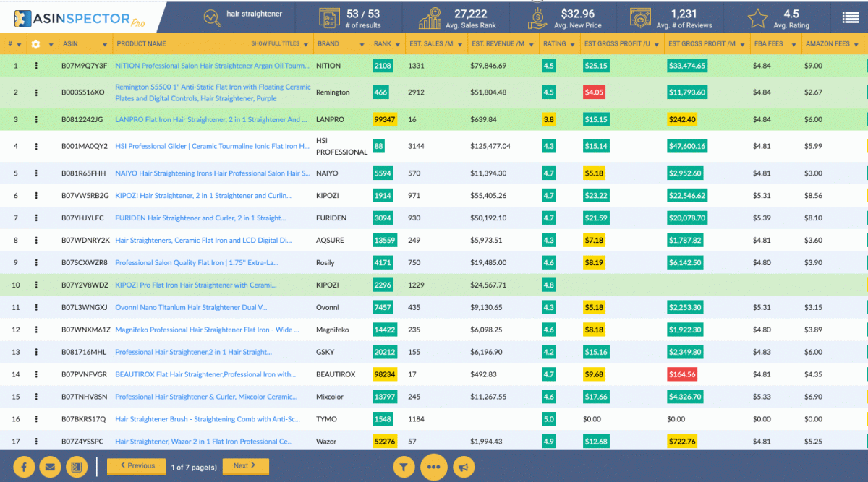This screenshot has height=482, width=868.
Task: Open the BRAND column dropdown
Action: point(362,43)
